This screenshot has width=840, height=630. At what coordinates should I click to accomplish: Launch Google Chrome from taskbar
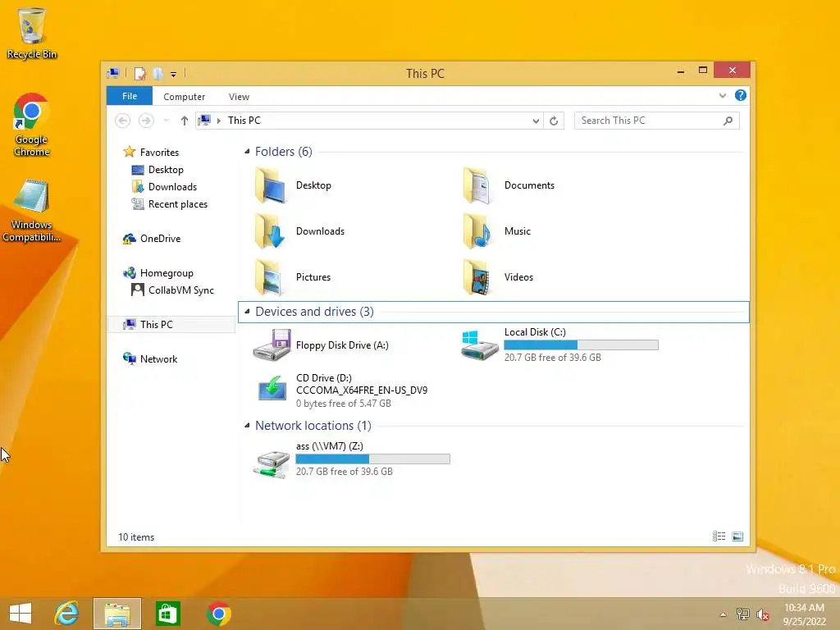(218, 614)
